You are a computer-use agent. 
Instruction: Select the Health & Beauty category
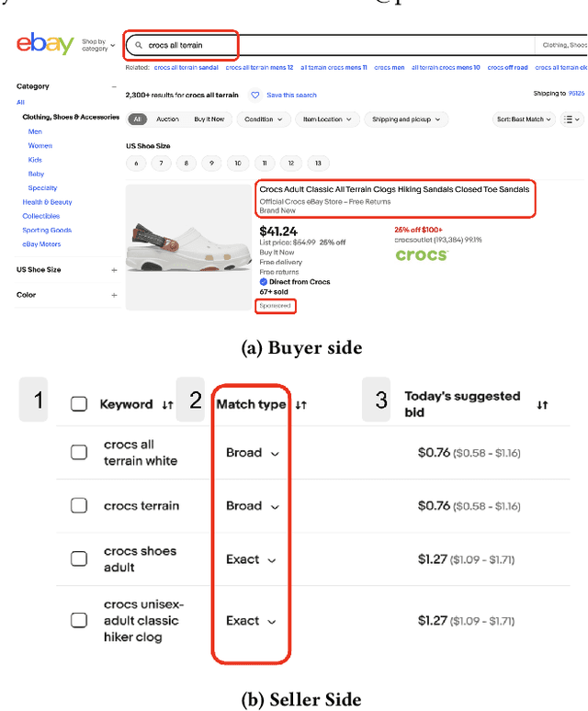point(47,202)
